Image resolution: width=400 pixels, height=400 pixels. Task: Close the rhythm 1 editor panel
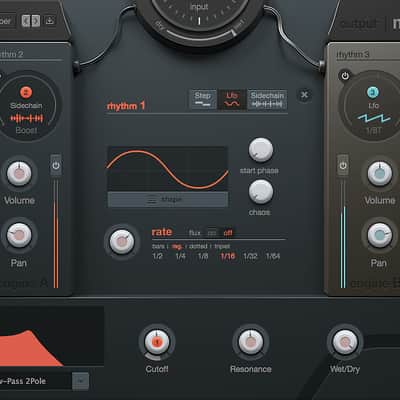[304, 95]
